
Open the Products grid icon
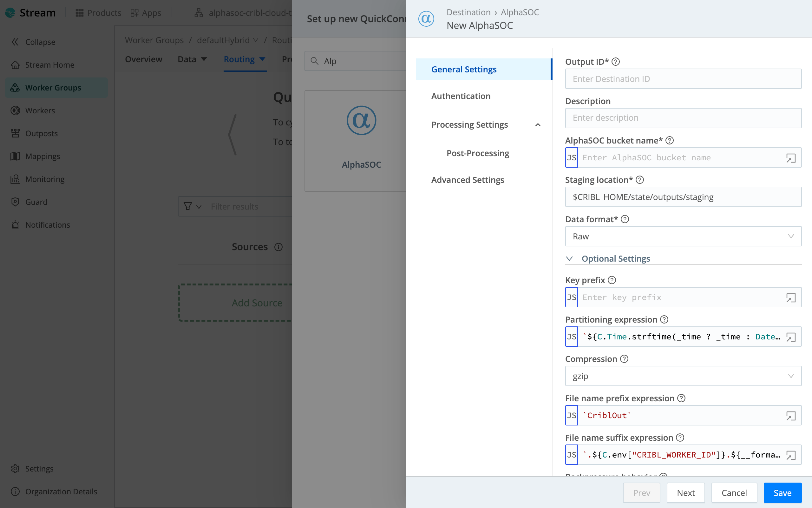[80, 13]
